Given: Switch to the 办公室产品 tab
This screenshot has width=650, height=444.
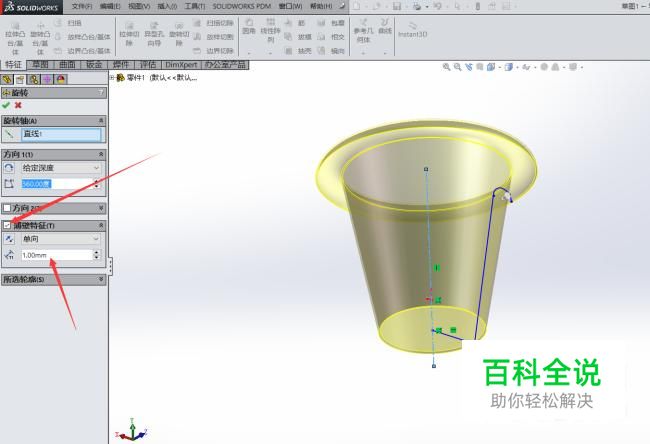Looking at the screenshot, I should [x=225, y=65].
